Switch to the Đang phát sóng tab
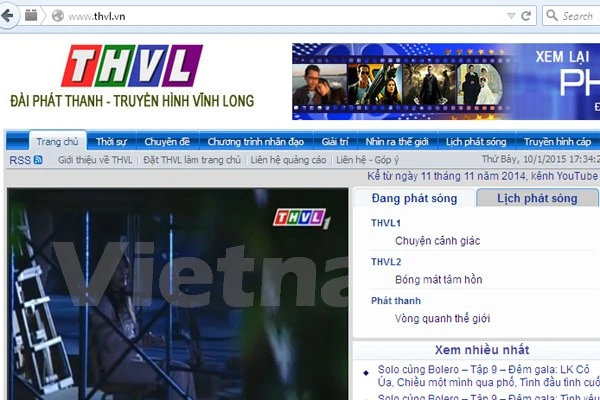 point(414,198)
